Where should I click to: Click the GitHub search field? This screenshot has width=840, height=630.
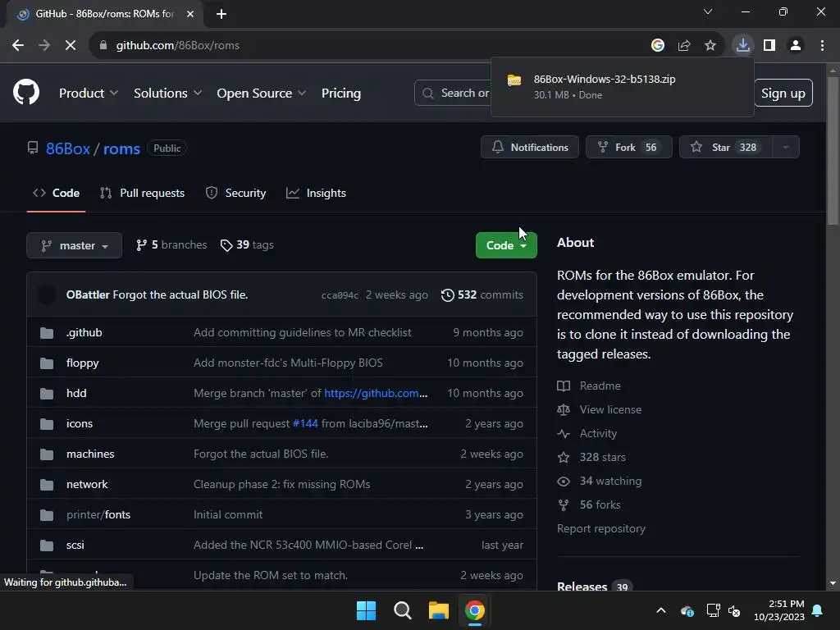tap(453, 94)
